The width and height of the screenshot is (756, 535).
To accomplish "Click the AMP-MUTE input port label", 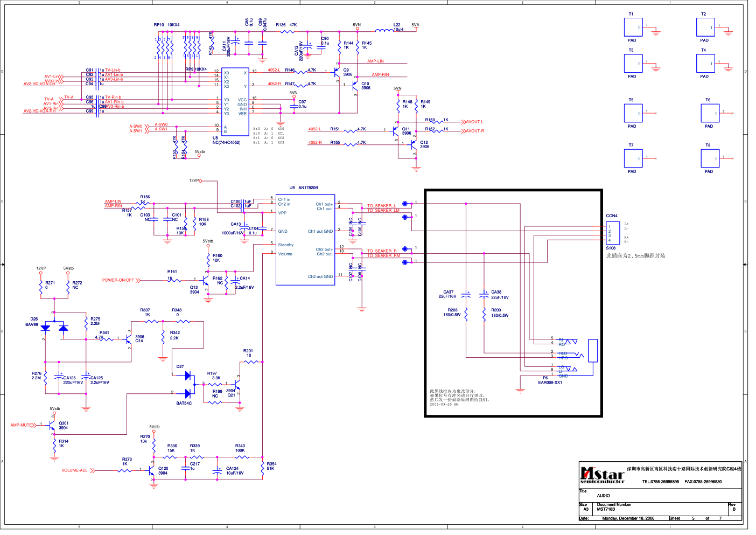I will tap(22, 425).
